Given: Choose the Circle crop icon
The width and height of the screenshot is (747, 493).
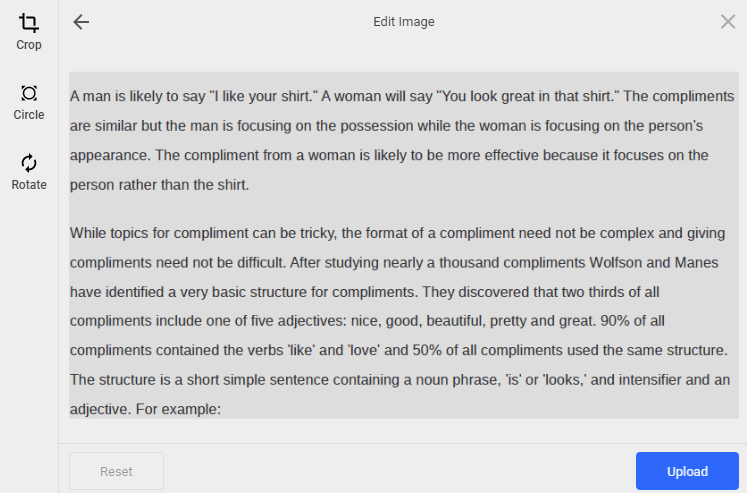Looking at the screenshot, I should tap(29, 93).
